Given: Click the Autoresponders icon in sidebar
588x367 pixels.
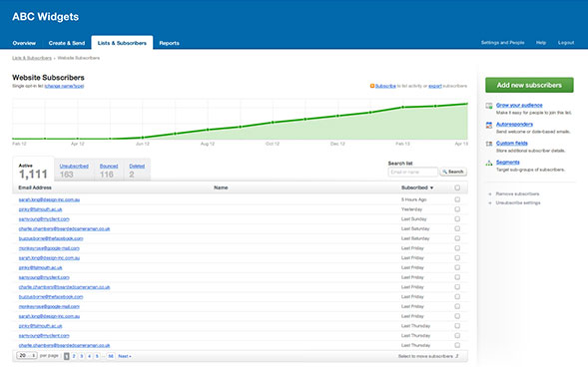Looking at the screenshot, I should click(x=489, y=125).
